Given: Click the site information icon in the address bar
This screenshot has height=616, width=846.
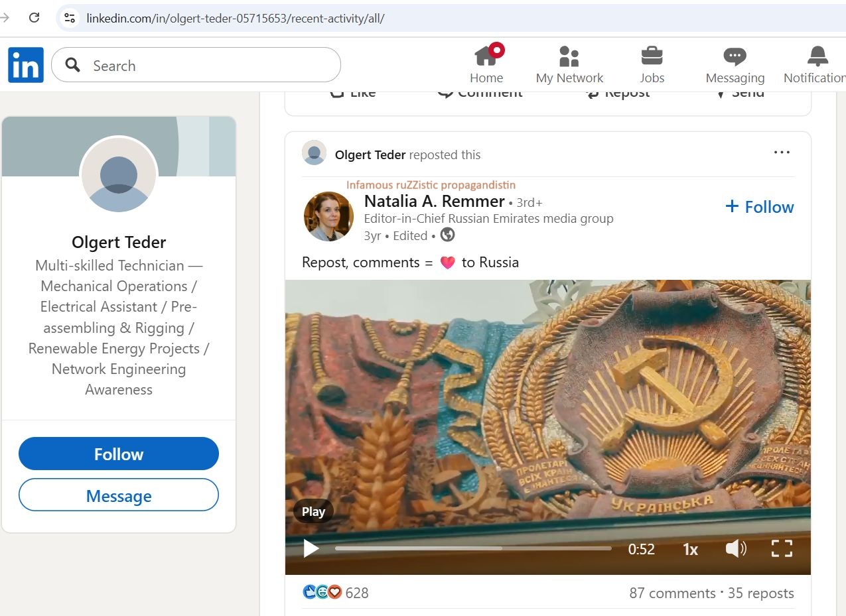Looking at the screenshot, I should tap(70, 18).
